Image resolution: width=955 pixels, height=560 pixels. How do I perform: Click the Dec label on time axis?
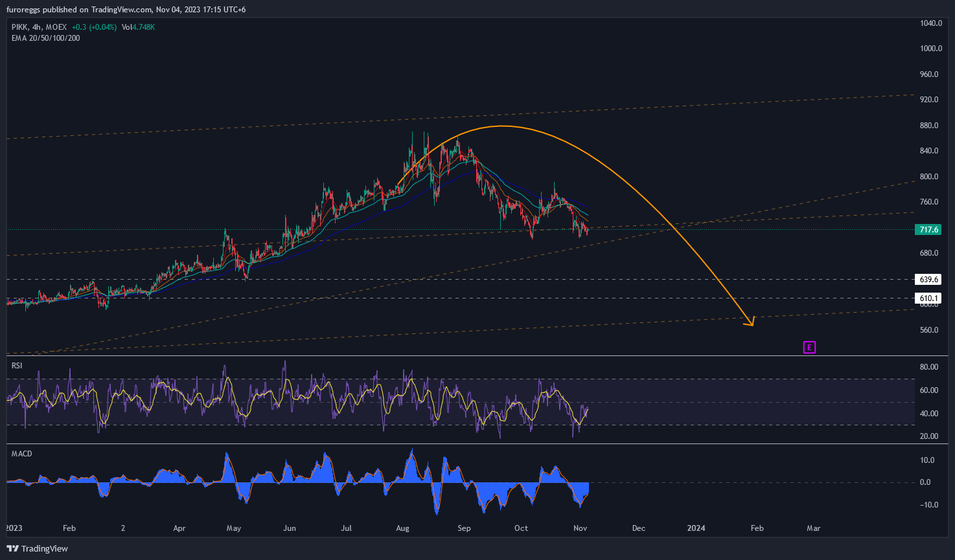[x=639, y=528]
